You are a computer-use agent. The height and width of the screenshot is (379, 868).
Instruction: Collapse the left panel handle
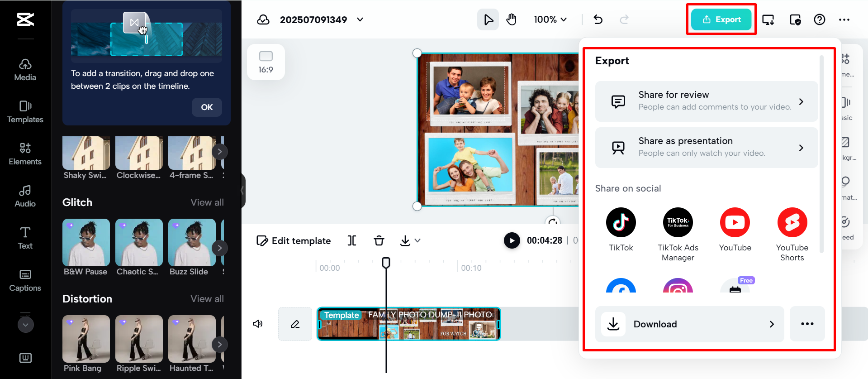243,191
